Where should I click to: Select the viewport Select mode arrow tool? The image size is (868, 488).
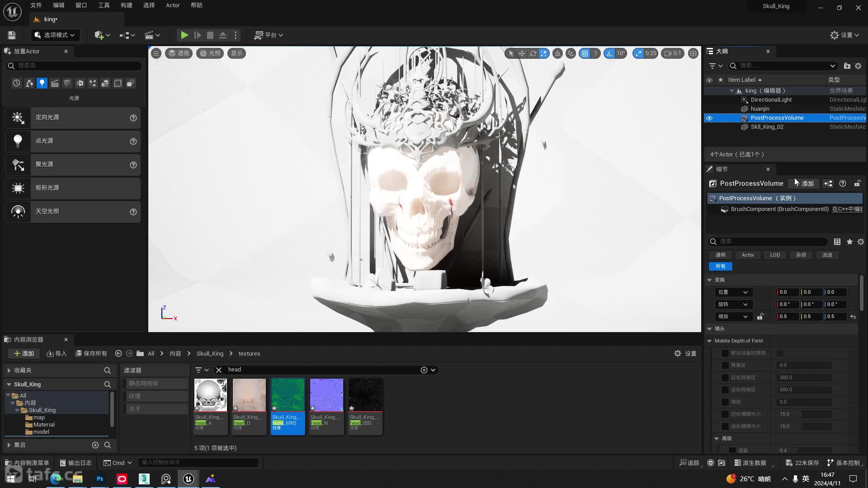coord(511,53)
